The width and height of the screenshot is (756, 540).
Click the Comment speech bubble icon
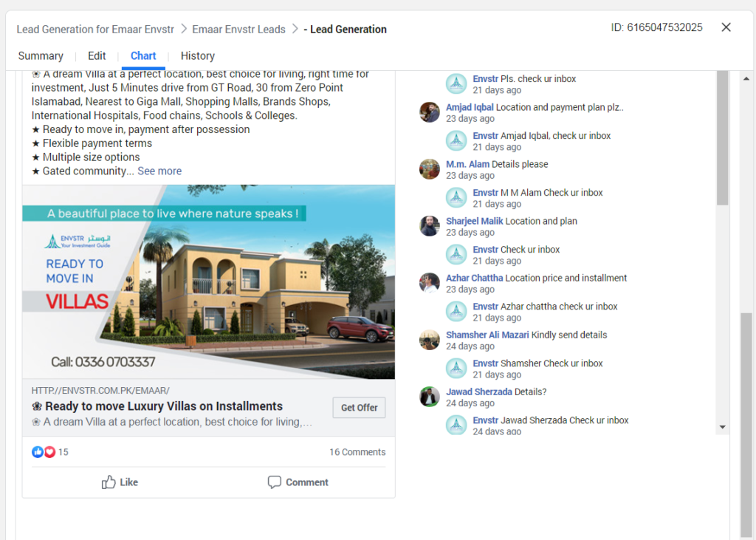tap(275, 482)
